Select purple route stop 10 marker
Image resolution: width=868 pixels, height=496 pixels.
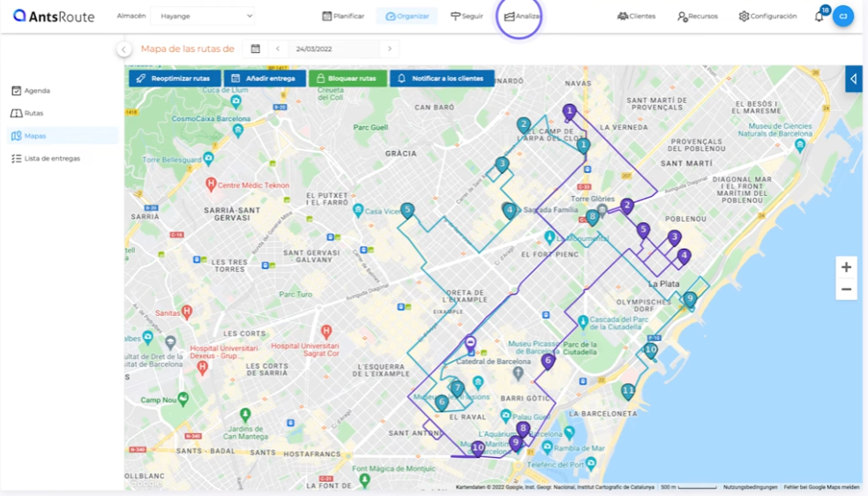pyautogui.click(x=478, y=447)
